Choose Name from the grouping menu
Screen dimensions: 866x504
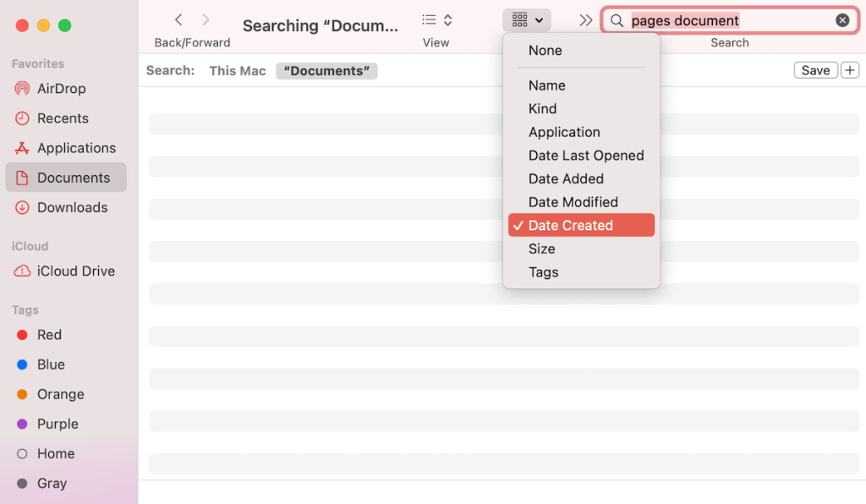coord(546,85)
